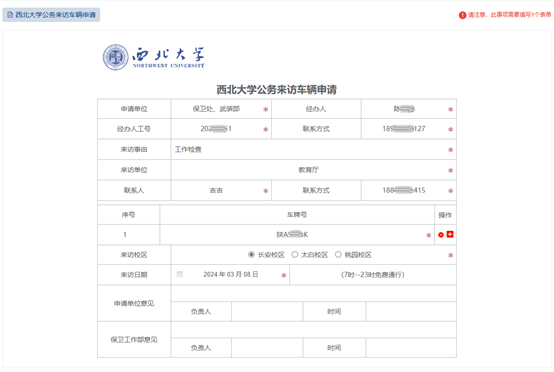554x372 pixels.
Task: Click the Northwest University seal logo
Action: coord(116,57)
